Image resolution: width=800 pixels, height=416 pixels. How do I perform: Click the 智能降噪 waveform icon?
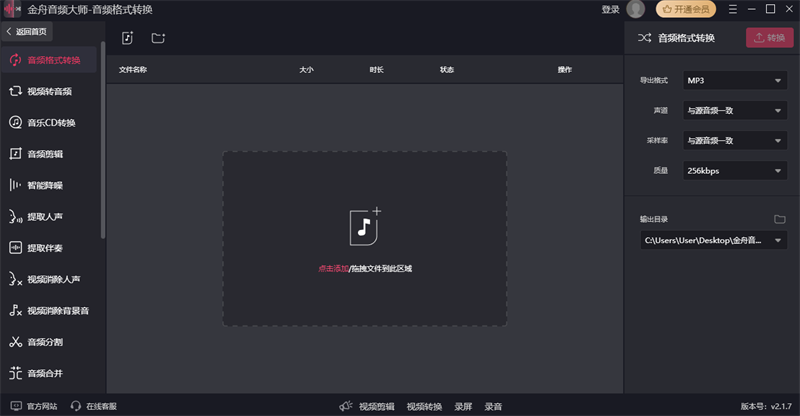pos(15,185)
